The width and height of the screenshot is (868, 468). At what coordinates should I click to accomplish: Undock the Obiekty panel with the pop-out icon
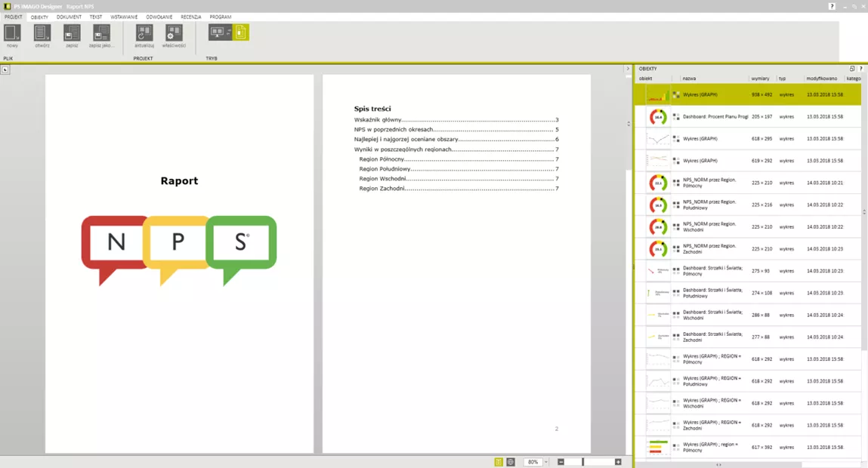(852, 69)
